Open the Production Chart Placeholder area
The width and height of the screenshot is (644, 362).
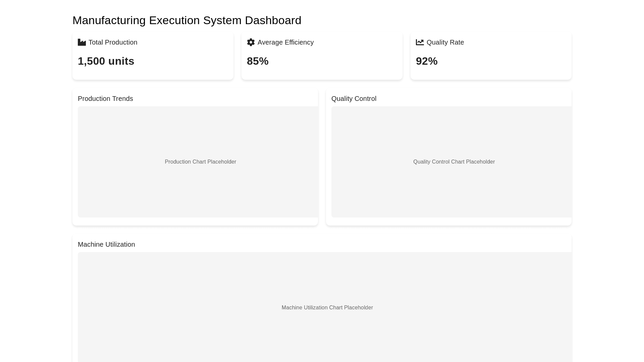click(x=198, y=134)
